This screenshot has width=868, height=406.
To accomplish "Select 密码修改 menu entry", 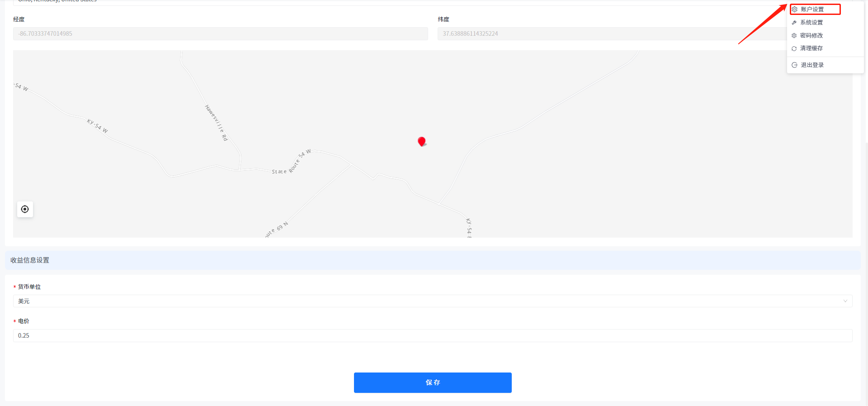I will click(x=811, y=36).
